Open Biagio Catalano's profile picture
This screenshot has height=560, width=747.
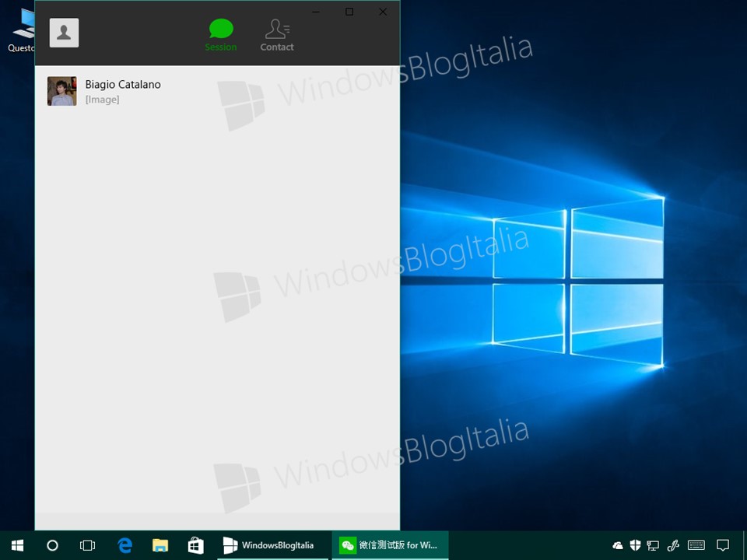coord(62,91)
